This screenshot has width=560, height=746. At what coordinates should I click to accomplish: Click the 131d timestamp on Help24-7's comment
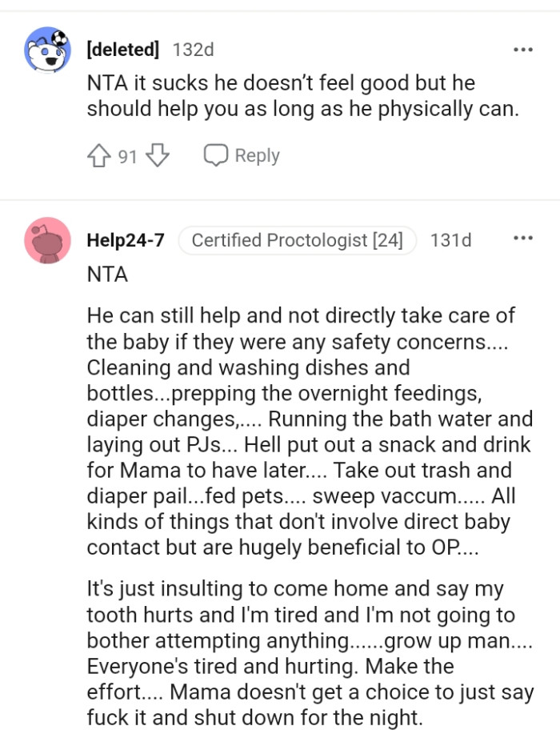pos(450,239)
